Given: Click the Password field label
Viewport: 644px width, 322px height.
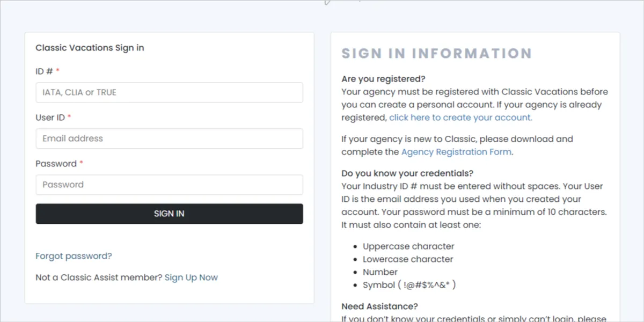Looking at the screenshot, I should point(56,164).
